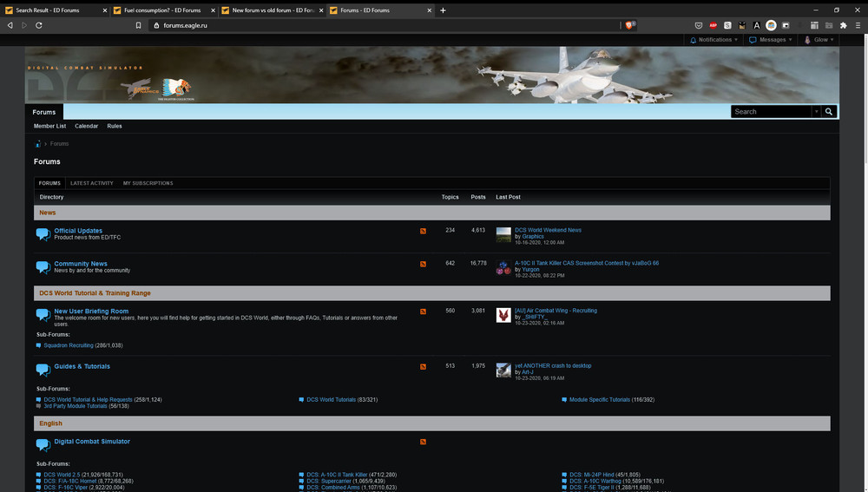Click the Air Combat Wing poster avatar
Image resolution: width=868 pixels, height=492 pixels.
click(503, 315)
